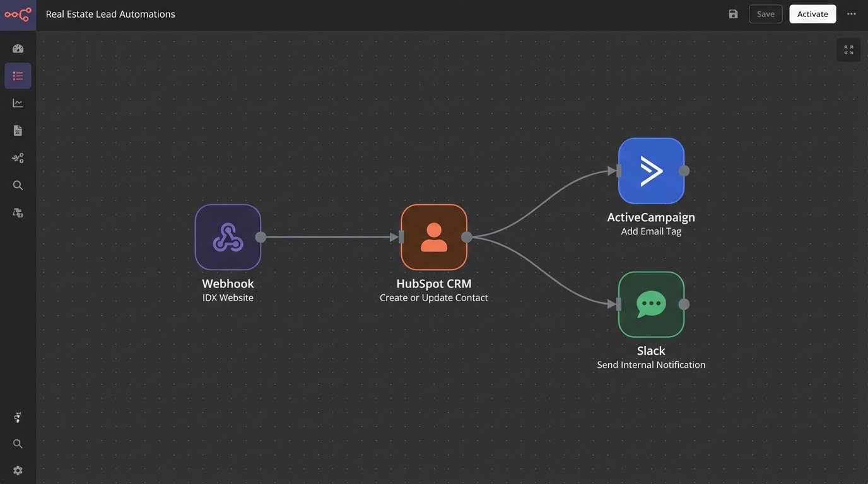Click the document page icon in sidebar
The width and height of the screenshot is (868, 484).
[18, 130]
